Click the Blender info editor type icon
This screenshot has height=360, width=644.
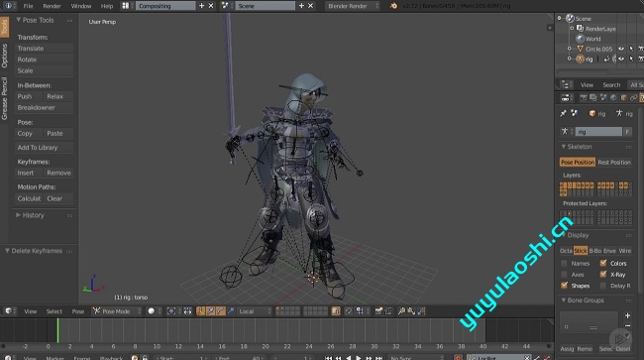click(x=8, y=6)
